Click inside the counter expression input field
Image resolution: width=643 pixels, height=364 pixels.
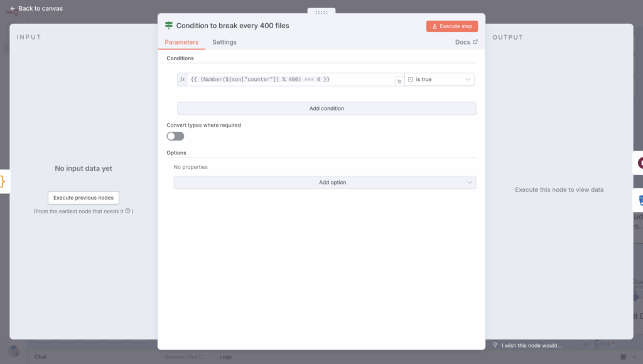coord(289,80)
